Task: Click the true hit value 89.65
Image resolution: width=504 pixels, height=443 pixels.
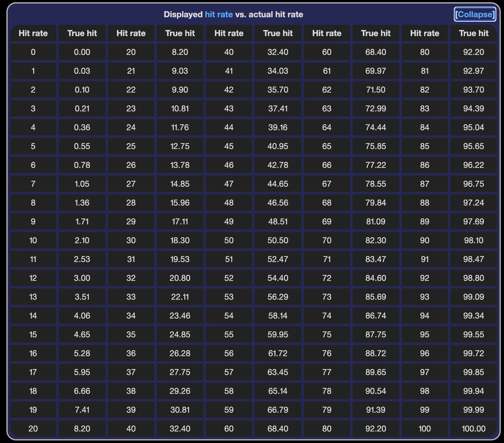Action: [x=376, y=372]
